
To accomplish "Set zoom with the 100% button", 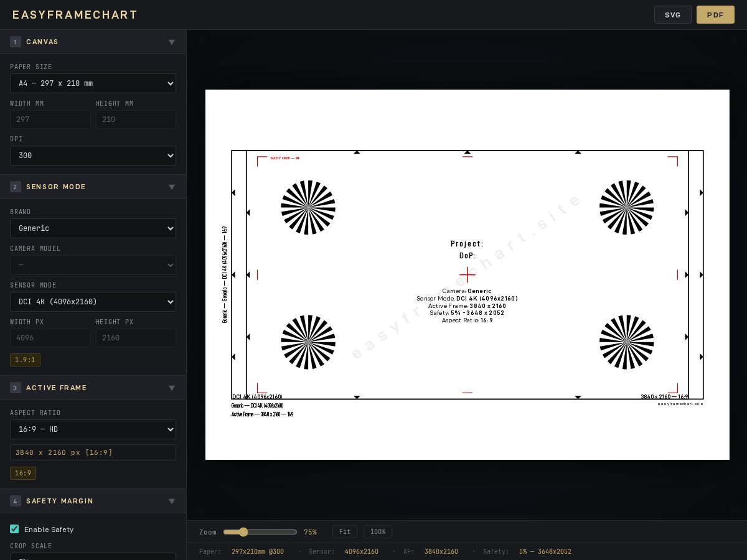I will (x=378, y=532).
